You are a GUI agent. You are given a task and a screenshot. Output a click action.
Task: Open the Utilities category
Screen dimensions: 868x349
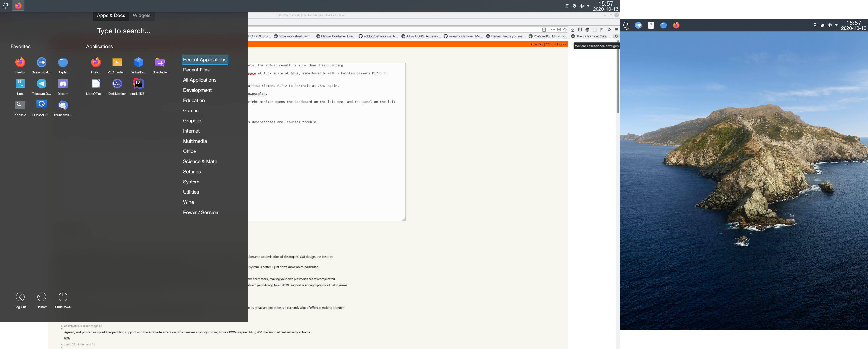point(191,192)
